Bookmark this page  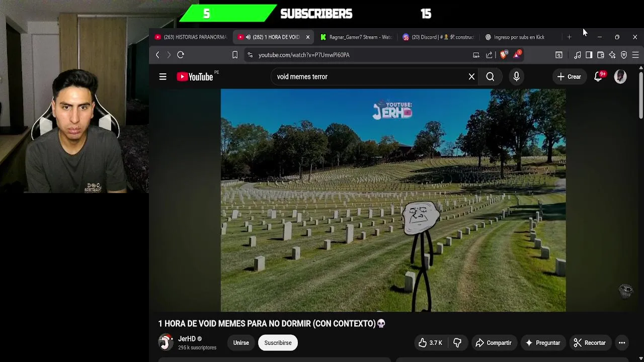(x=234, y=55)
